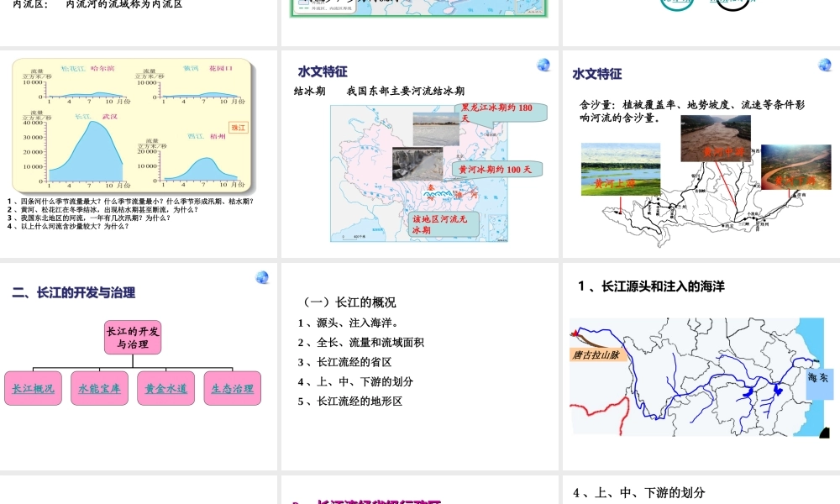This screenshot has width=840, height=504.
Task: Click the 黄河冰期约100天 callout
Action: (x=496, y=169)
